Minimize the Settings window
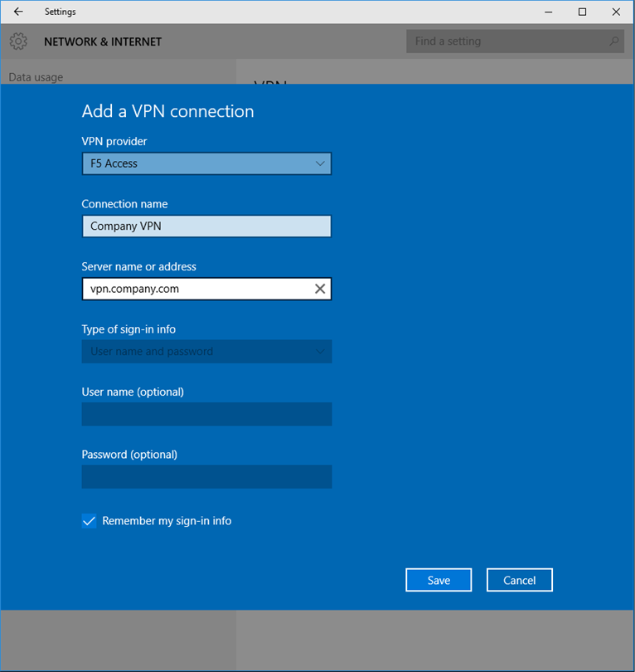The image size is (635, 672). [x=548, y=12]
